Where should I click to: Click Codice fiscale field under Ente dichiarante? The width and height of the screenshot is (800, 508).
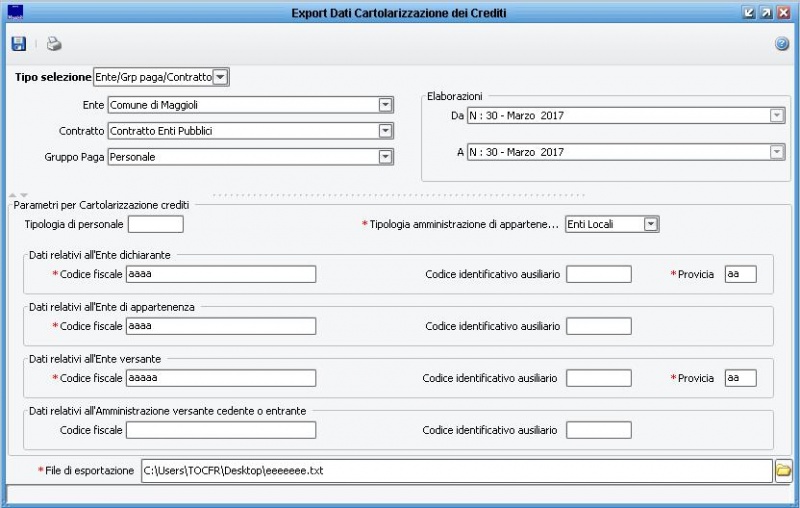pyautogui.click(x=221, y=274)
